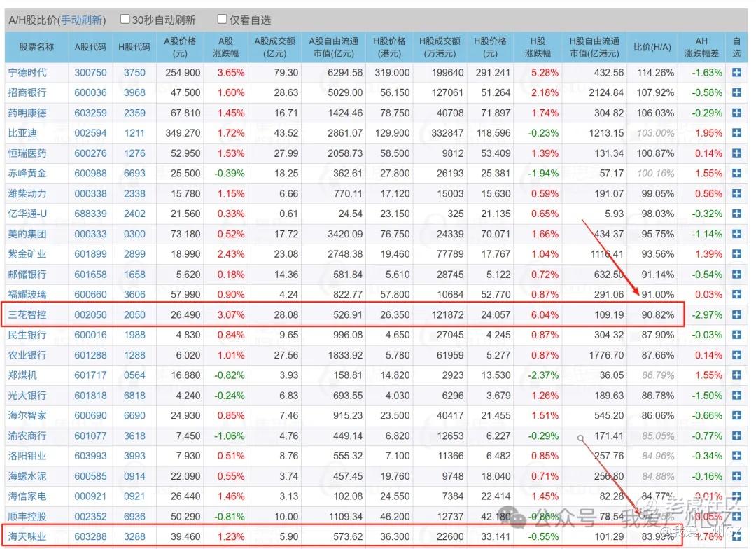Screen dimensions: 756x549
Task: Click 比价 value 90.82% in 三花智控 row
Action: pyautogui.click(x=657, y=314)
